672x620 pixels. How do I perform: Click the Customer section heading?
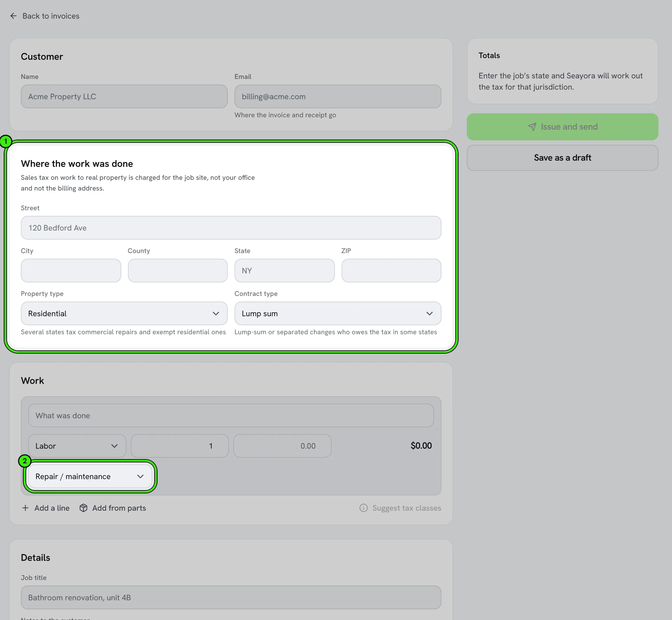[x=42, y=57]
